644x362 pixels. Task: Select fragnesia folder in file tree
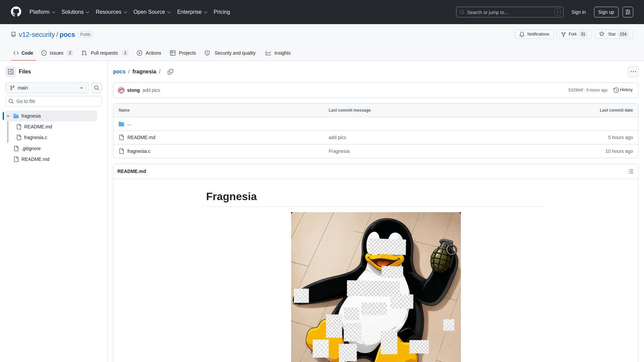51,116
